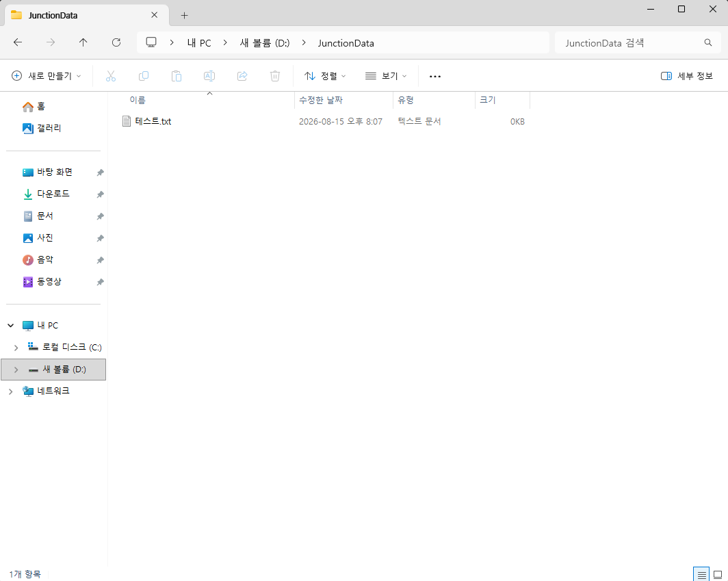This screenshot has width=728, height=581.
Task: Click the Paste clipboard icon
Action: (x=177, y=76)
